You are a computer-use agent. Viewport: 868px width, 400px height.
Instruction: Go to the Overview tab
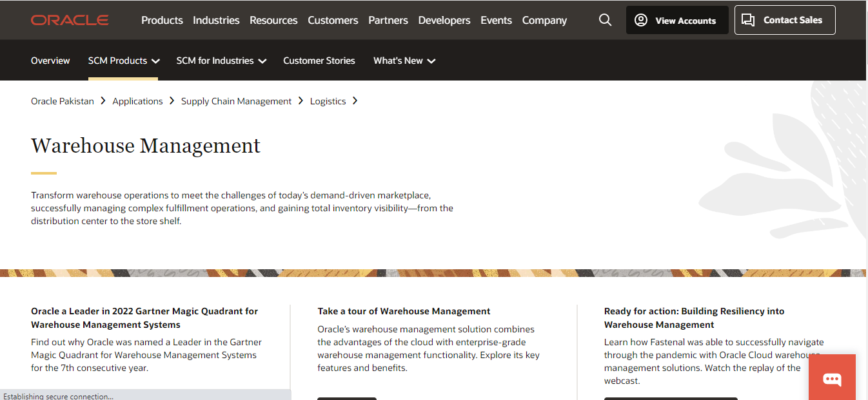click(x=50, y=61)
